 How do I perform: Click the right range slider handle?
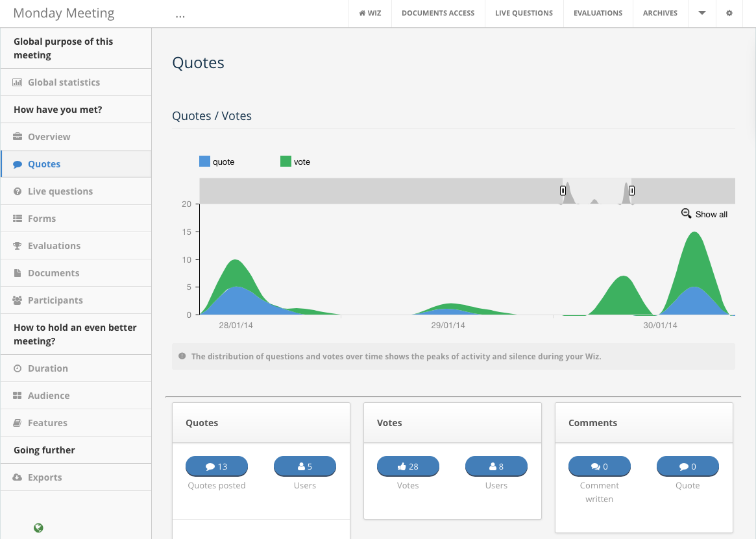(631, 191)
